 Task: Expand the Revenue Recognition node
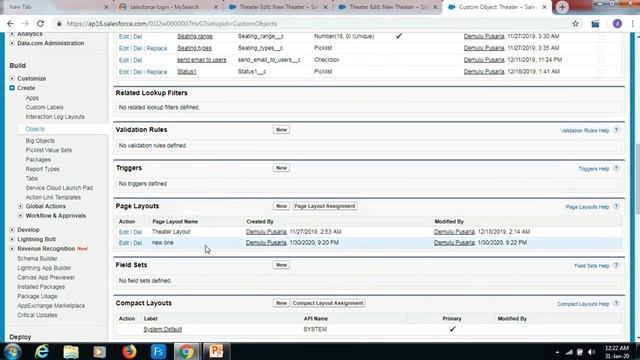tap(12, 249)
